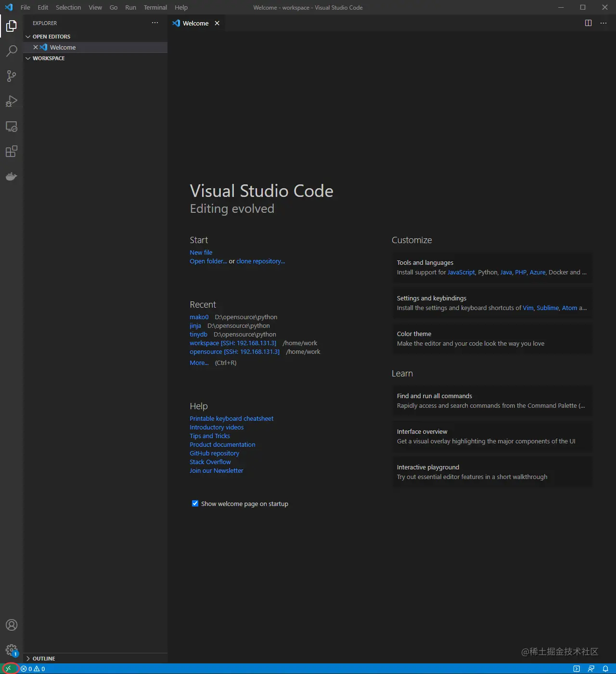Open GitHub repository link
The width and height of the screenshot is (616, 674).
coord(214,453)
